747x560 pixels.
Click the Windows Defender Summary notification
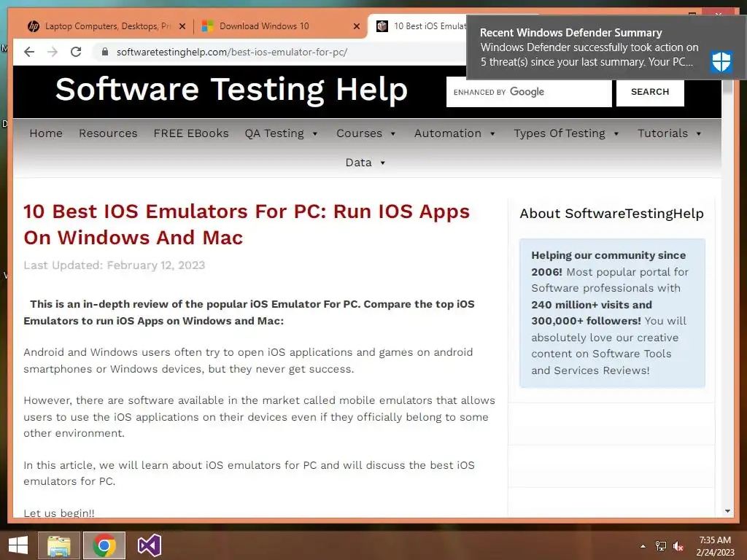tap(606, 47)
